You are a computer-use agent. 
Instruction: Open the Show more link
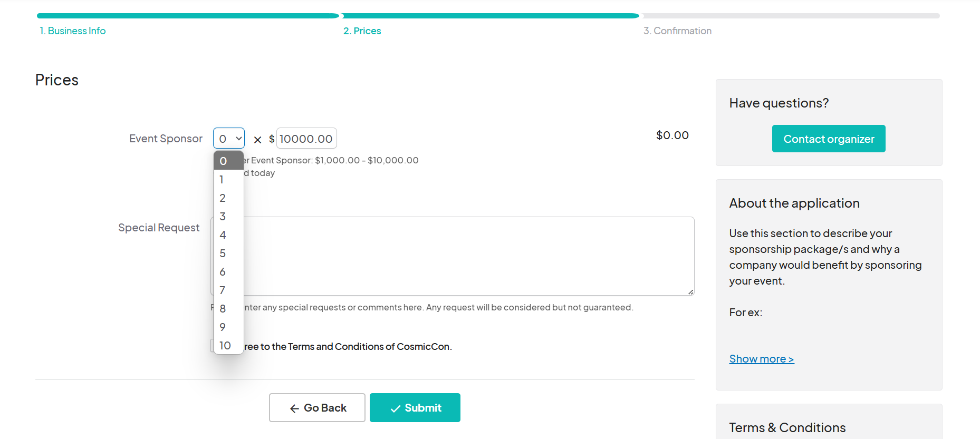click(761, 359)
